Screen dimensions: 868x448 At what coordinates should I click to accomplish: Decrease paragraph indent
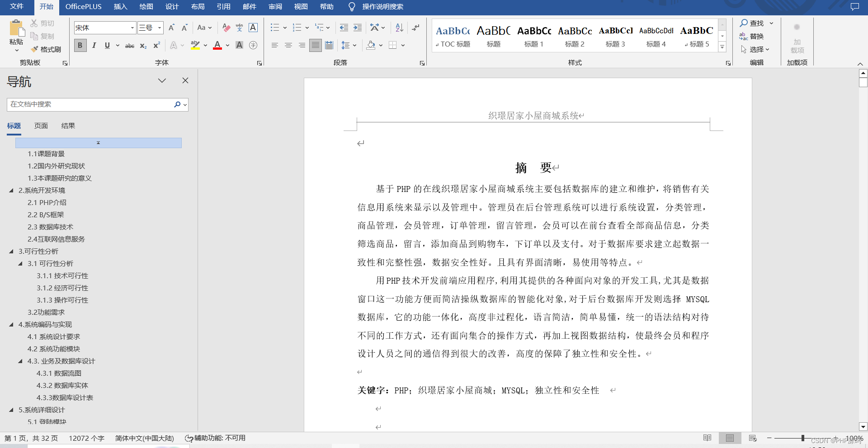[x=344, y=28]
